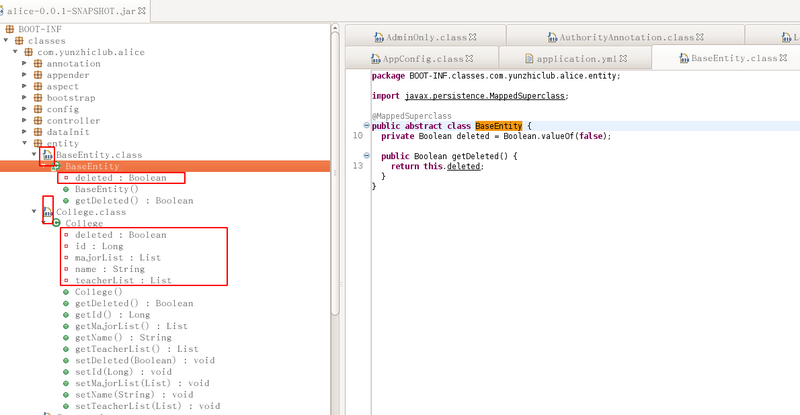Click the College.class file icon
Viewport: 800px width, 415px height.
point(47,212)
